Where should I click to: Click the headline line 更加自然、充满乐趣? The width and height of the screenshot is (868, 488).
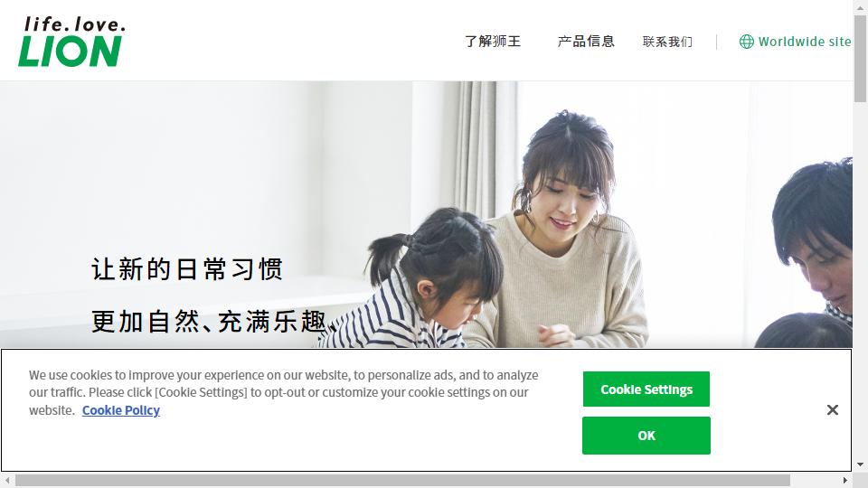[214, 322]
